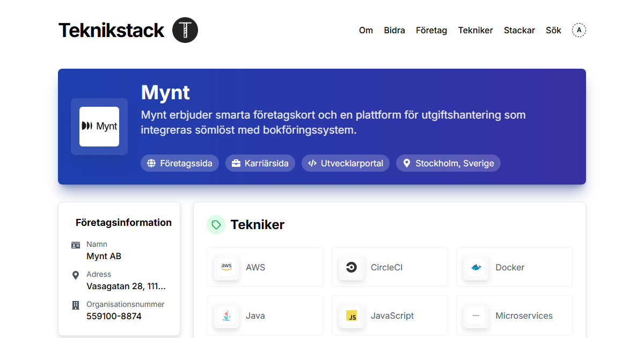The width and height of the screenshot is (644, 338).
Task: Click the Tekniker section heading
Action: click(x=258, y=225)
